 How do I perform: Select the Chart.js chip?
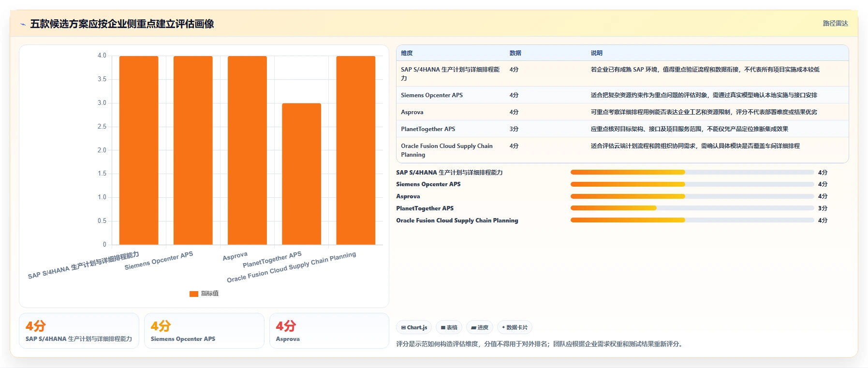414,327
